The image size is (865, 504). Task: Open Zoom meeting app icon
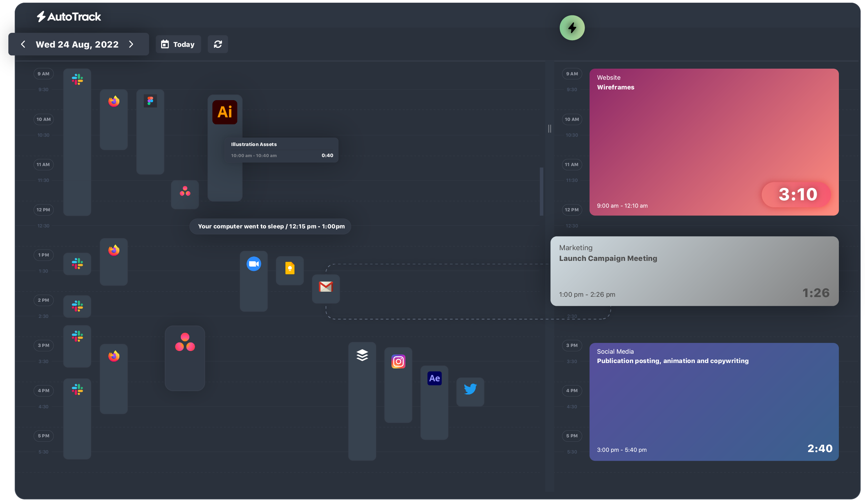(x=253, y=264)
